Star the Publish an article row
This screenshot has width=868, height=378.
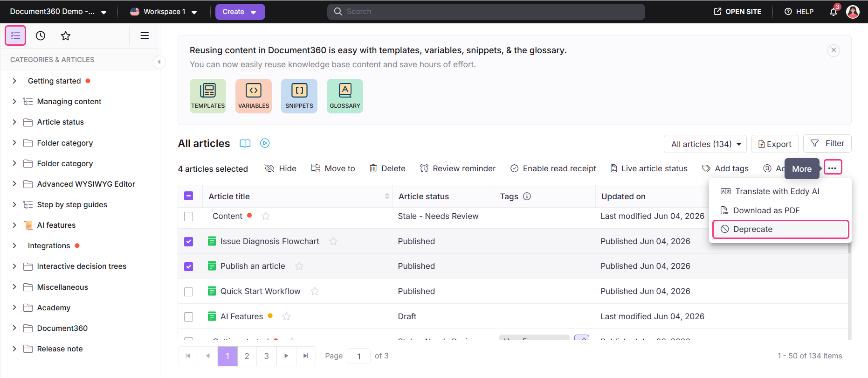299,266
